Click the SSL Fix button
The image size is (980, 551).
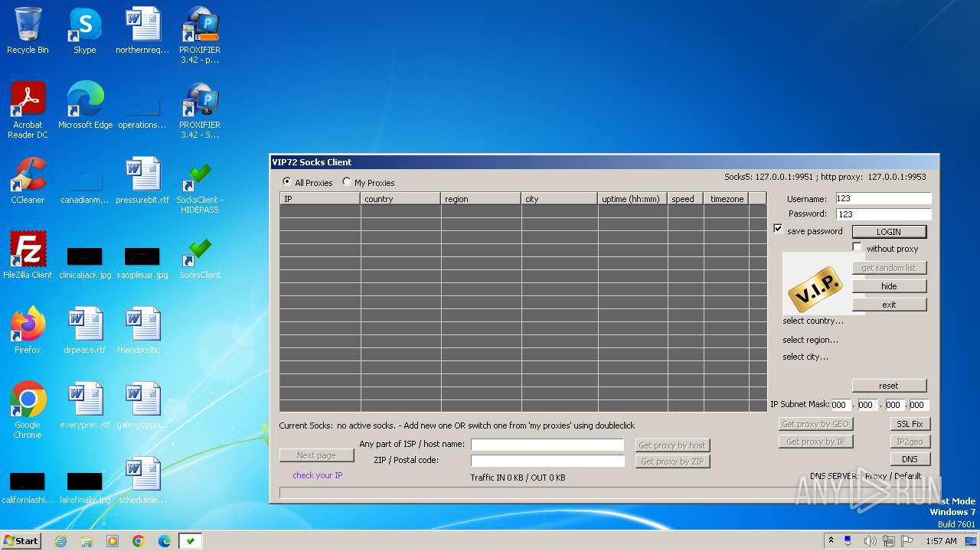[910, 423]
